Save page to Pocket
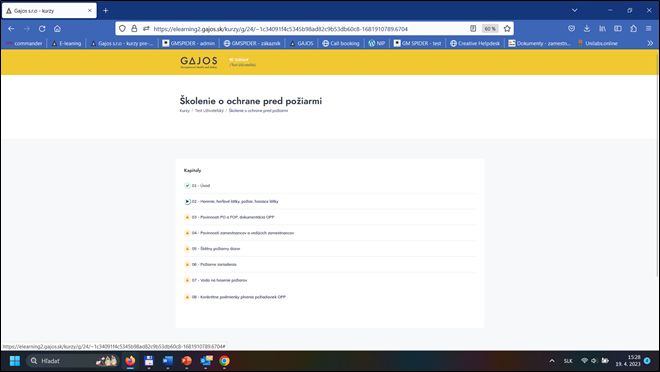The image size is (660, 372). [x=571, y=29]
